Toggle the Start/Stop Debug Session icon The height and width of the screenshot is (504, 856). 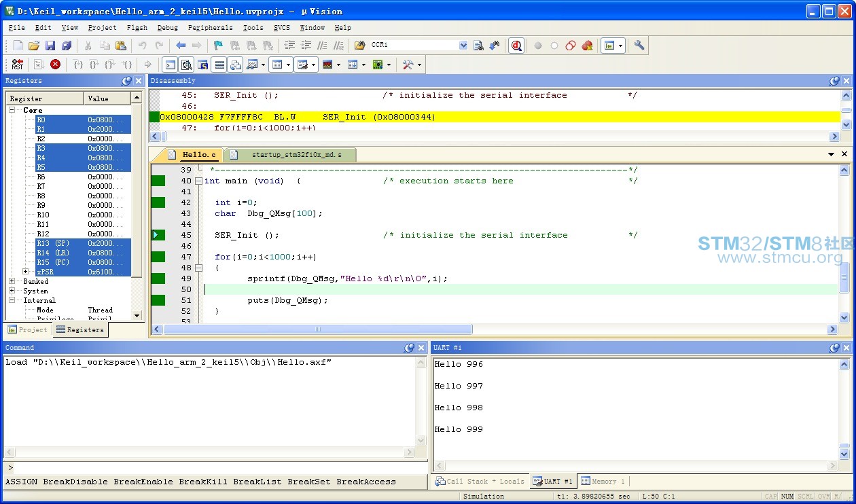[x=516, y=46]
